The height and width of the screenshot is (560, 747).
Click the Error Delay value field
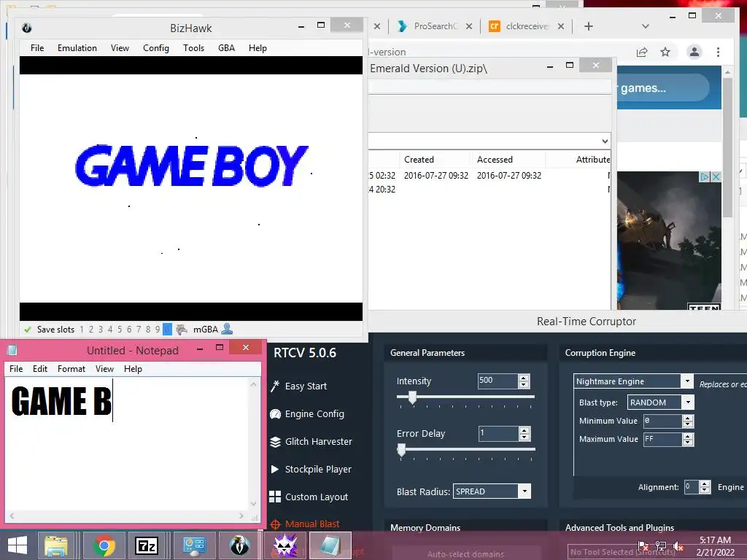(498, 433)
